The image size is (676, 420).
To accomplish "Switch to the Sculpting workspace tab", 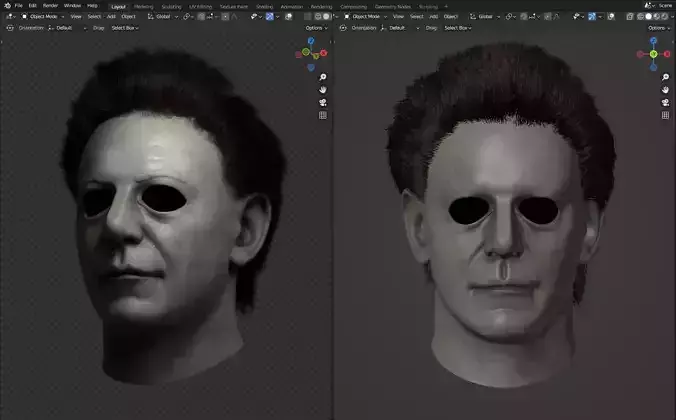I will [x=171, y=7].
